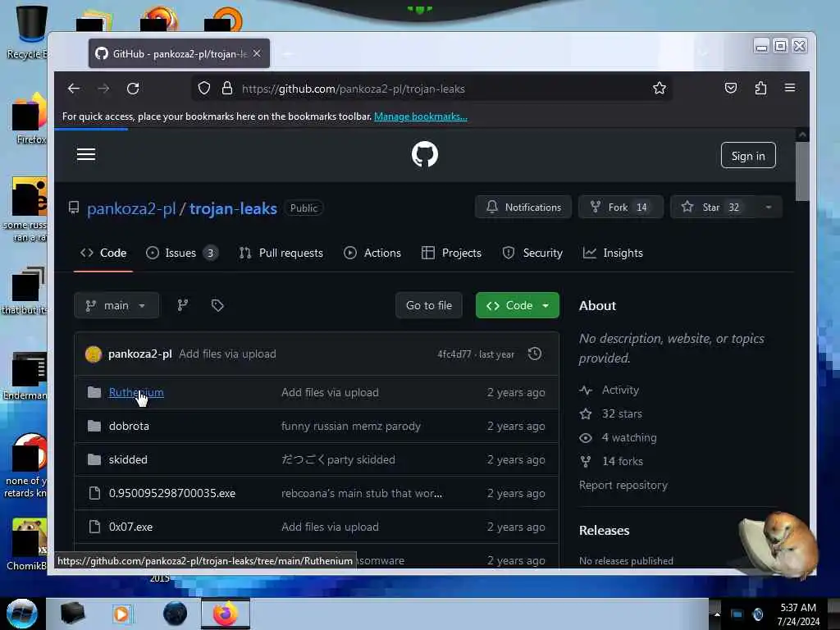Click the system tray show-hidden arrow
The height and width of the screenshot is (630, 840).
click(717, 614)
